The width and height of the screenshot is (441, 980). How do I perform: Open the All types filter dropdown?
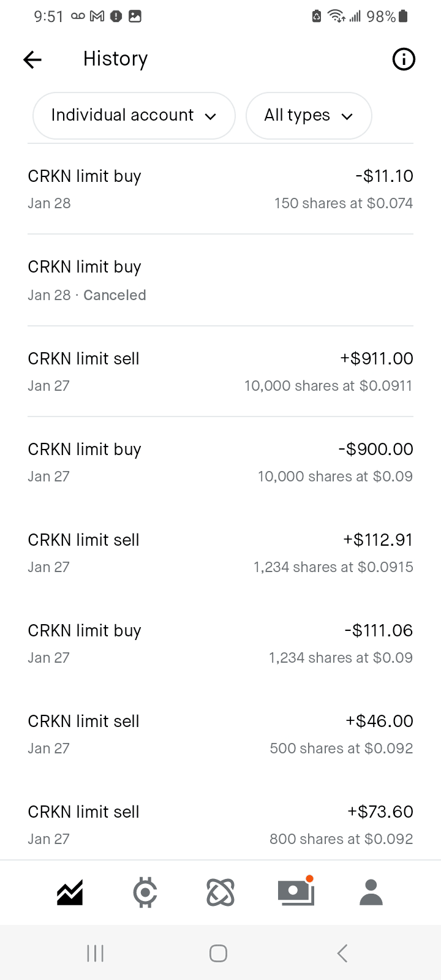click(x=309, y=116)
